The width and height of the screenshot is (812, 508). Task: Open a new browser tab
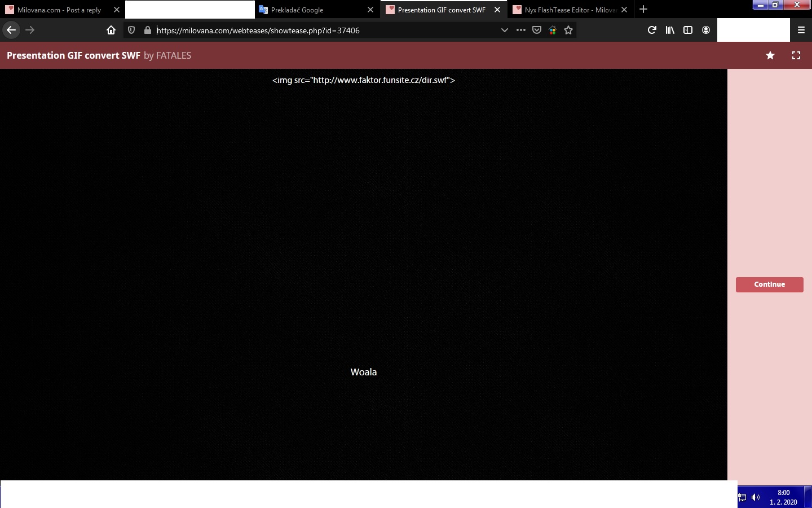(x=643, y=9)
